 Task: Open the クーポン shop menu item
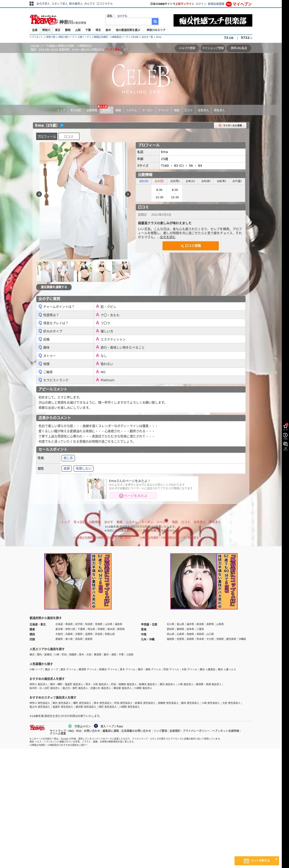coord(147,110)
